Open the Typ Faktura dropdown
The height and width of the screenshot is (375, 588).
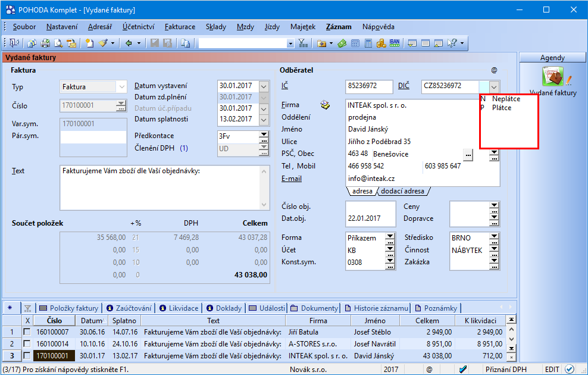point(121,87)
